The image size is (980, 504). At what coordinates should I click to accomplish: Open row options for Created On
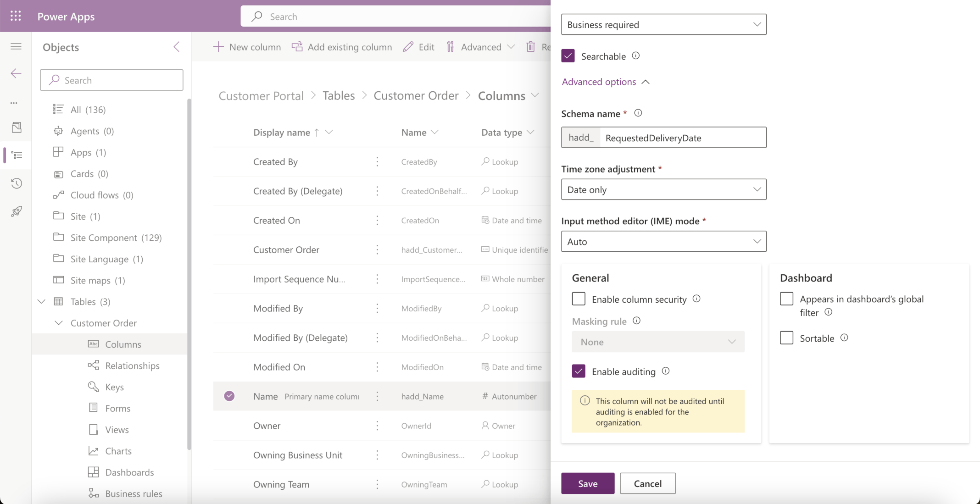[377, 221]
